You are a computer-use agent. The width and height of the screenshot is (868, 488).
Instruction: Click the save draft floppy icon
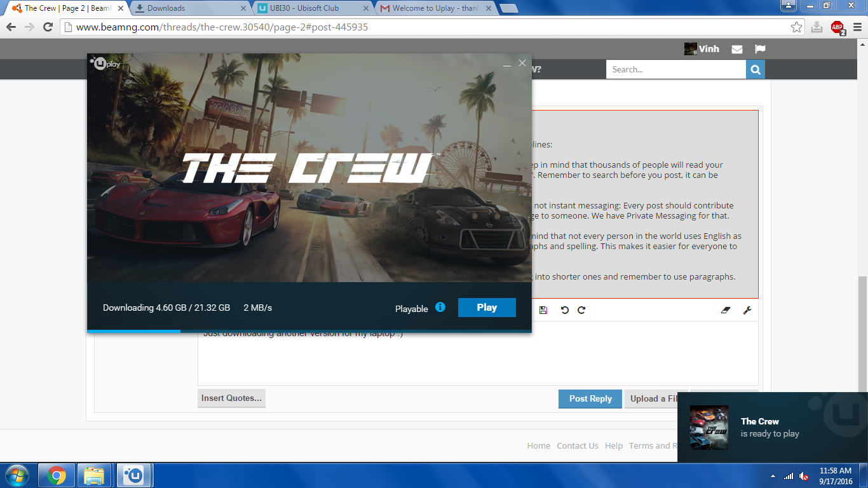[x=543, y=310]
